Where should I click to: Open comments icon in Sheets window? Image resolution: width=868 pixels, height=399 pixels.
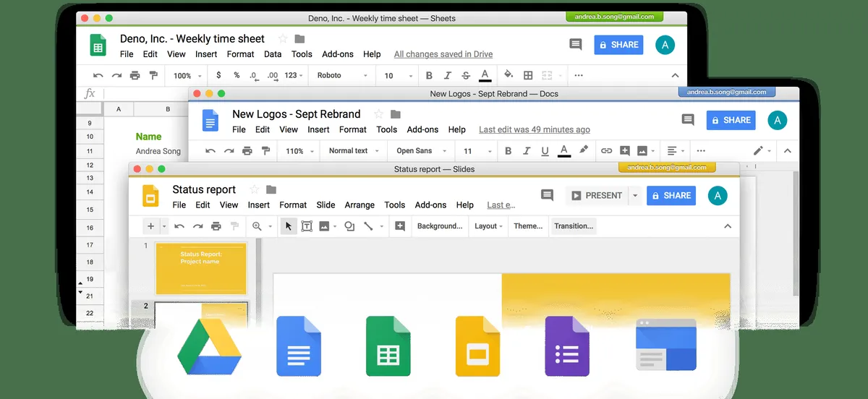(576, 45)
